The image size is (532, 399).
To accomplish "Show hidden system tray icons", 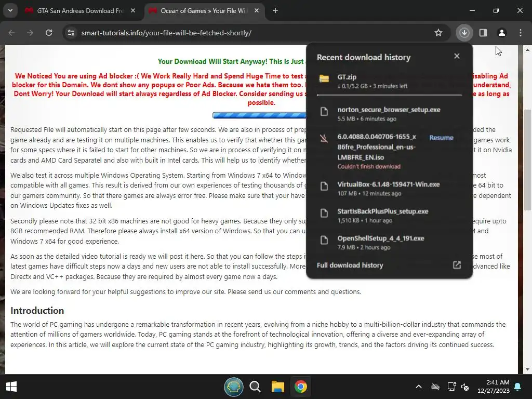I will [x=419, y=387].
